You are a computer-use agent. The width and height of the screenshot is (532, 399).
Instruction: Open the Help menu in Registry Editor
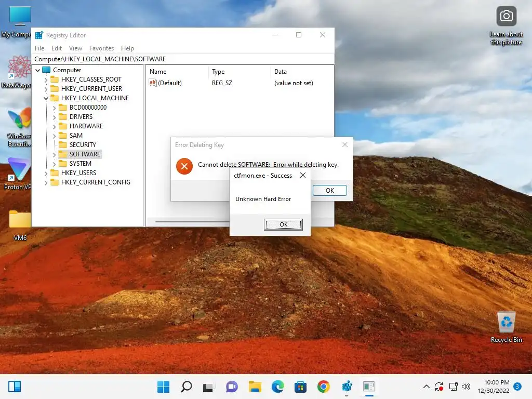coord(128,48)
